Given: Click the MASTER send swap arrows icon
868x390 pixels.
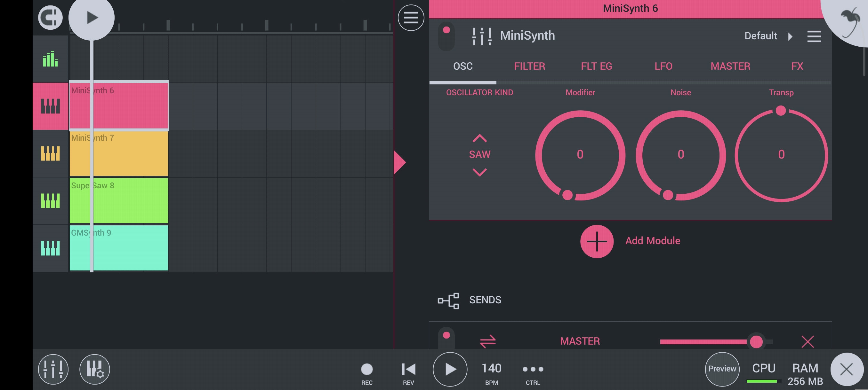Looking at the screenshot, I should coord(487,341).
